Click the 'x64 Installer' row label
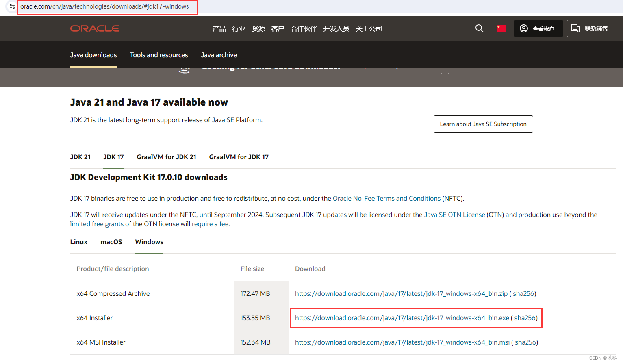Image resolution: width=623 pixels, height=364 pixels. [95, 318]
